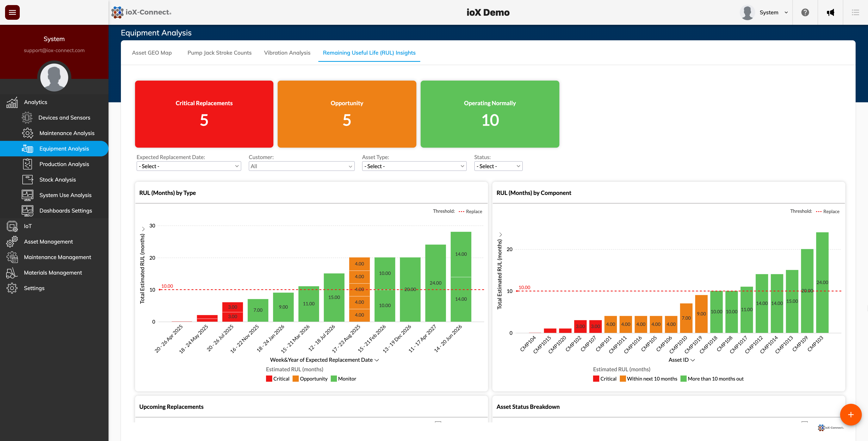Toggle the Opportunity legend entry
The image size is (868, 441).
point(310,378)
